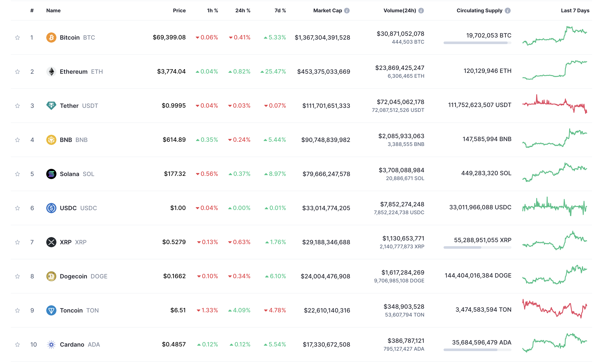This screenshot has height=364, width=605.
Task: Click Bitcoin's circulating supply progress bar
Action: click(x=477, y=43)
